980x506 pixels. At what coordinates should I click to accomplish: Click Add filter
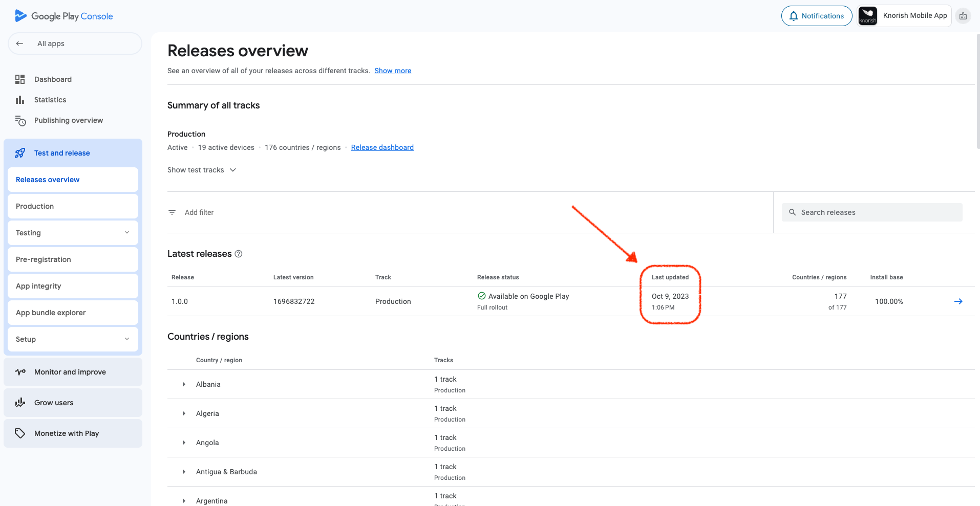[x=199, y=212]
